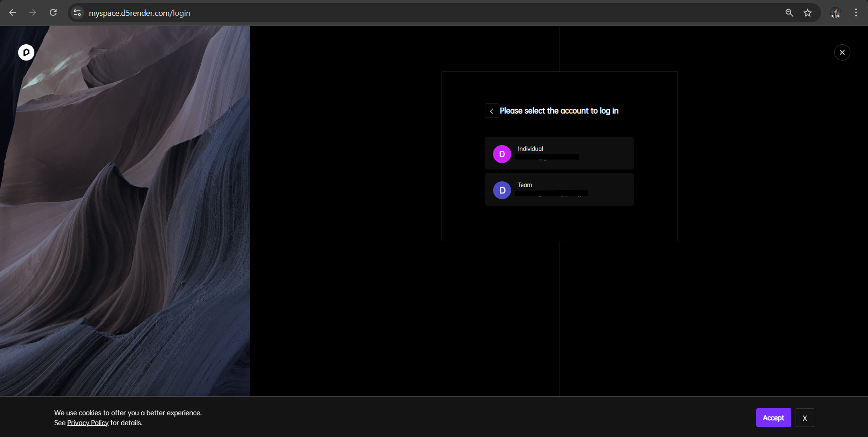Dismiss the cookie banner with X
Screen dimensions: 868x437
pyautogui.click(x=804, y=418)
